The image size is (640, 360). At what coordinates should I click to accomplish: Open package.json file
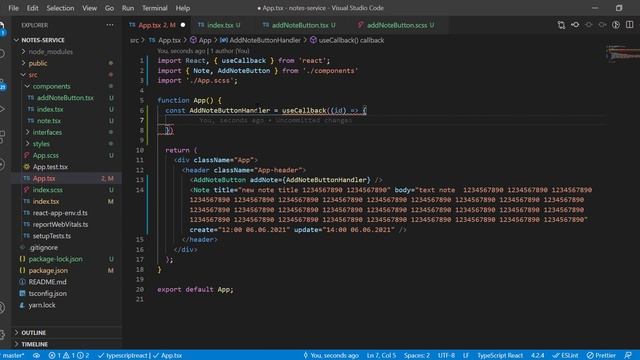coord(67,271)
